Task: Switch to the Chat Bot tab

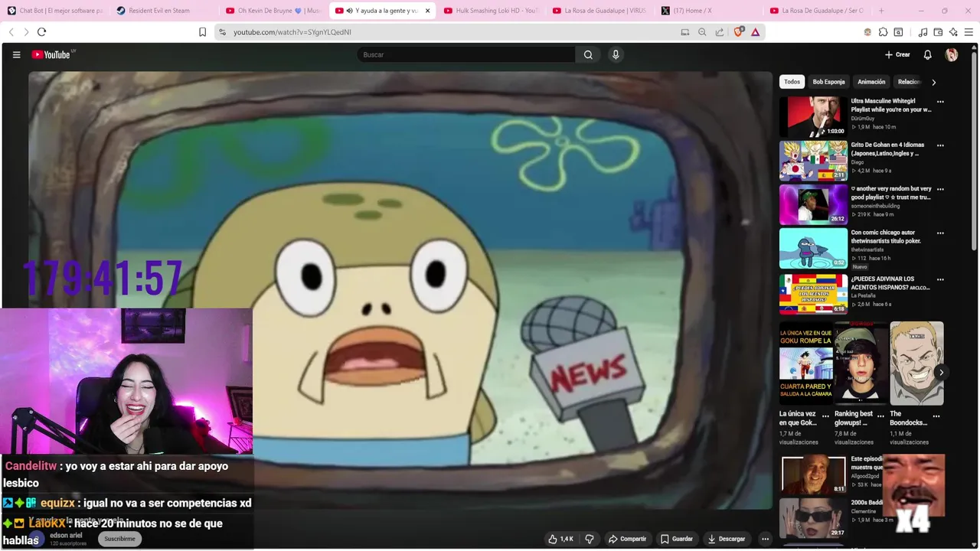Action: click(54, 11)
